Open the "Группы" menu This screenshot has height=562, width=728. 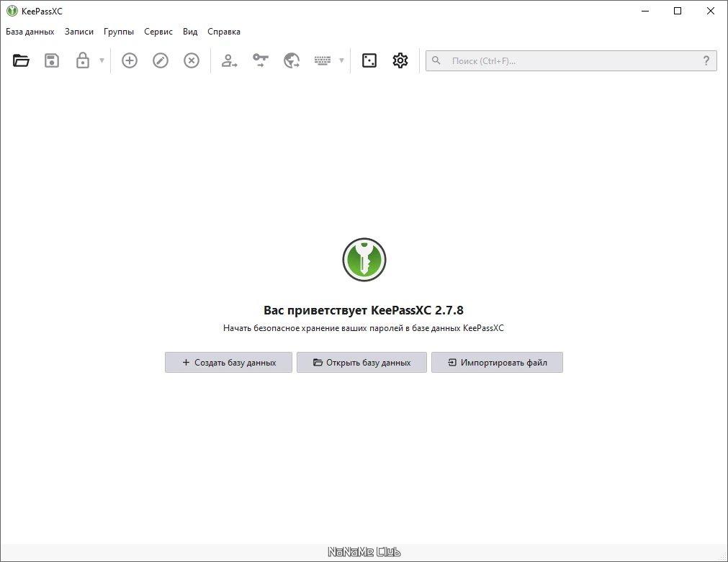[x=118, y=32]
